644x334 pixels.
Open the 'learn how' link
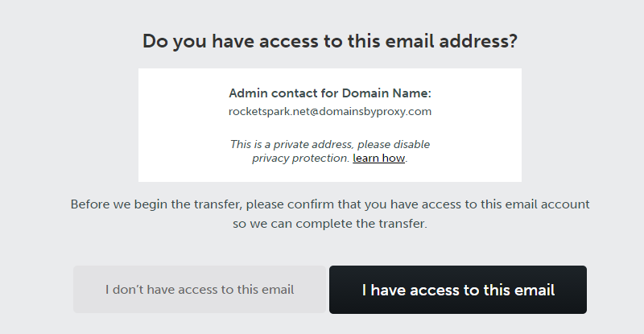[378, 159]
